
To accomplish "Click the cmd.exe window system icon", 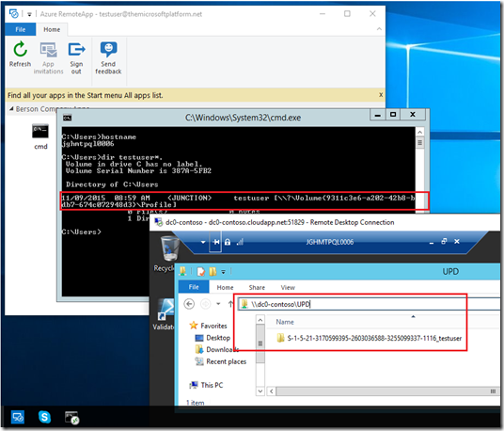I will coord(67,118).
